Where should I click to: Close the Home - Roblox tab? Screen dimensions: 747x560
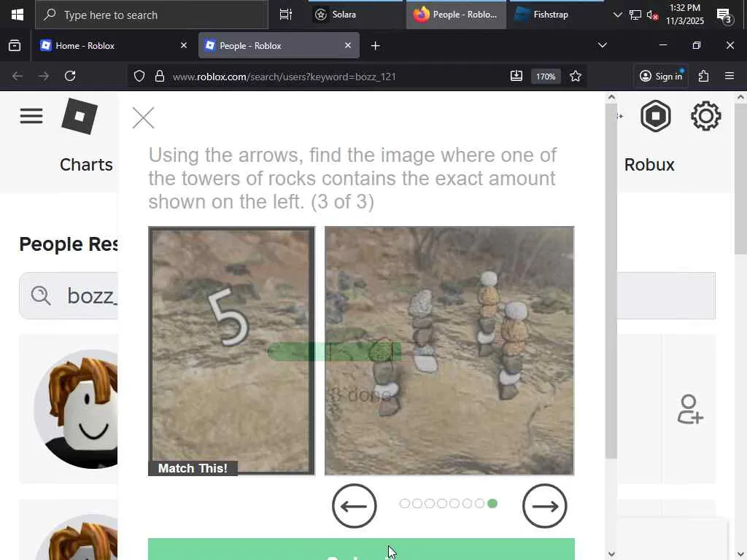pos(184,45)
